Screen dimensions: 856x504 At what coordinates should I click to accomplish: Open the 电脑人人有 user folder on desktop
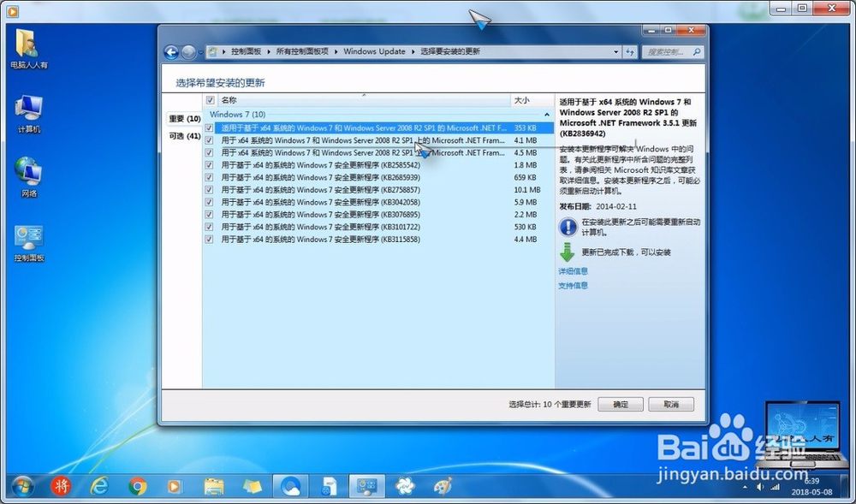pos(28,48)
